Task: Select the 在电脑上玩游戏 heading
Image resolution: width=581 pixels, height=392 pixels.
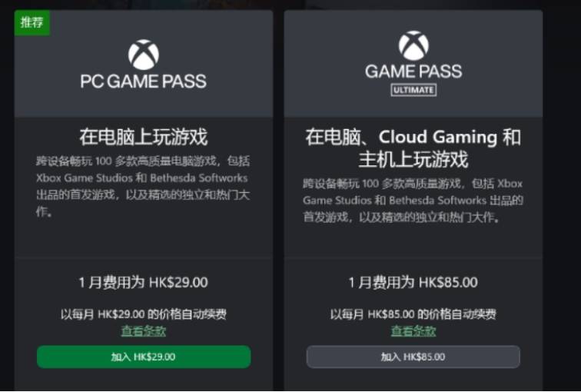Action: (x=143, y=138)
